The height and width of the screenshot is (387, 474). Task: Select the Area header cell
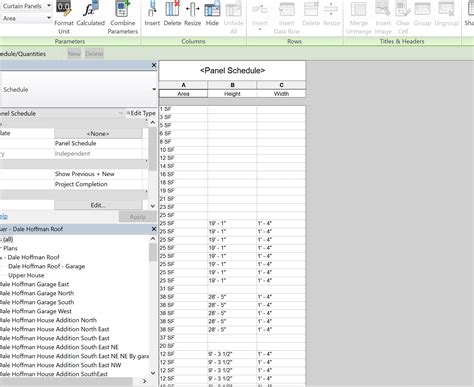[183, 94]
